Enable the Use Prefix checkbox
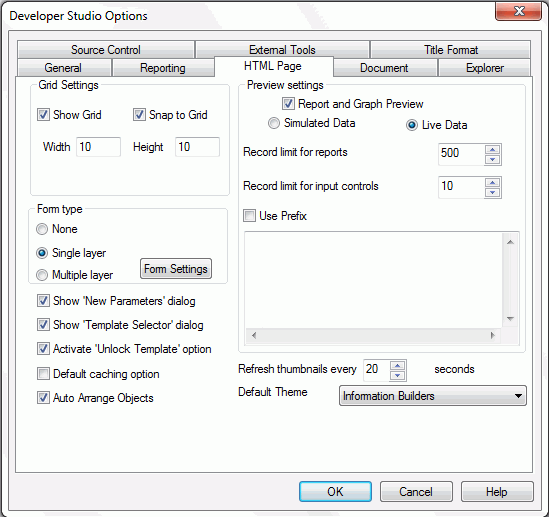549x517 pixels. coord(249,216)
